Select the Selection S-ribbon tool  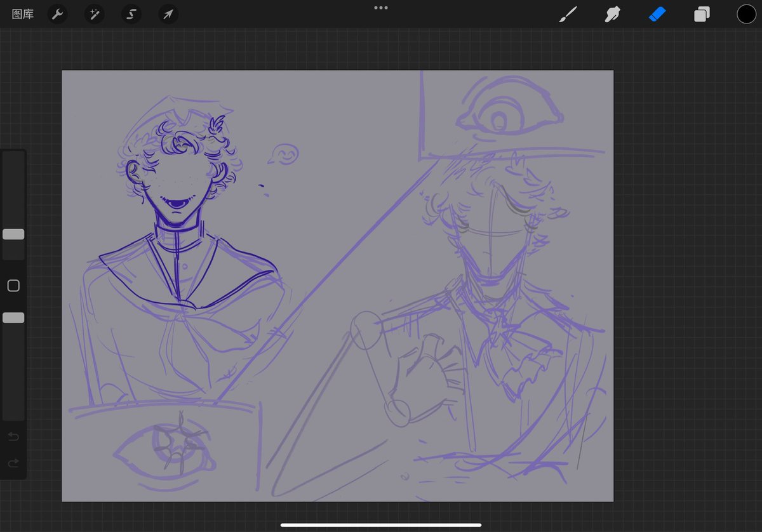[131, 14]
